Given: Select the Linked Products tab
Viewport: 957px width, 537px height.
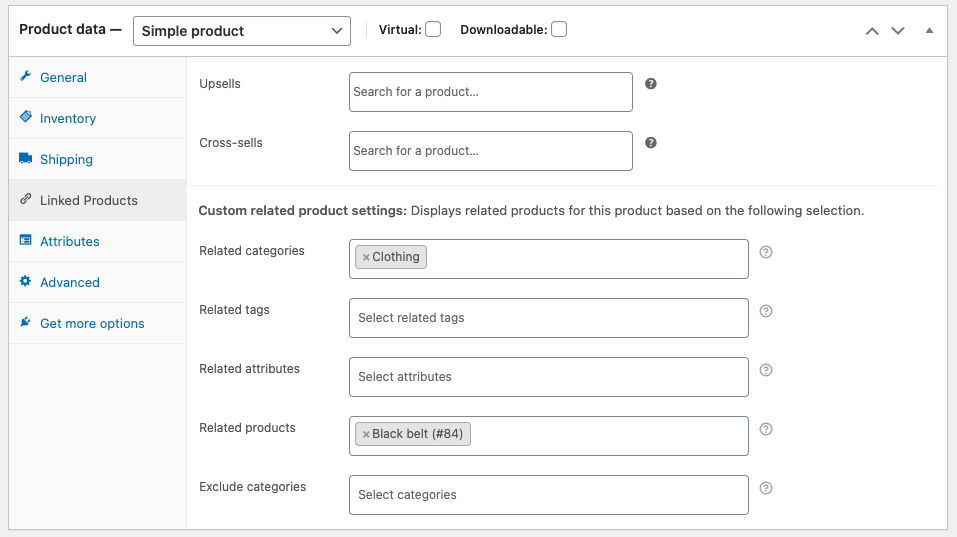Looking at the screenshot, I should 98,200.
